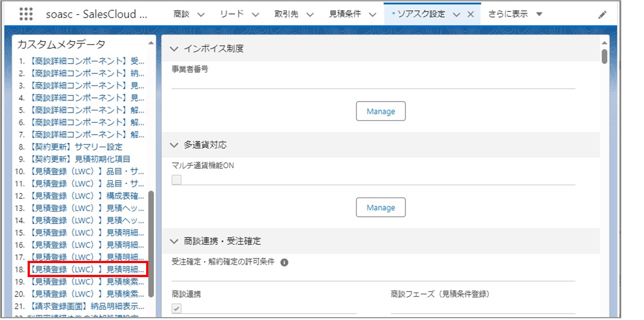Screen dimensions: 644x320
Task: Toggle the 商談連携 checkbox
Action: pos(176,308)
